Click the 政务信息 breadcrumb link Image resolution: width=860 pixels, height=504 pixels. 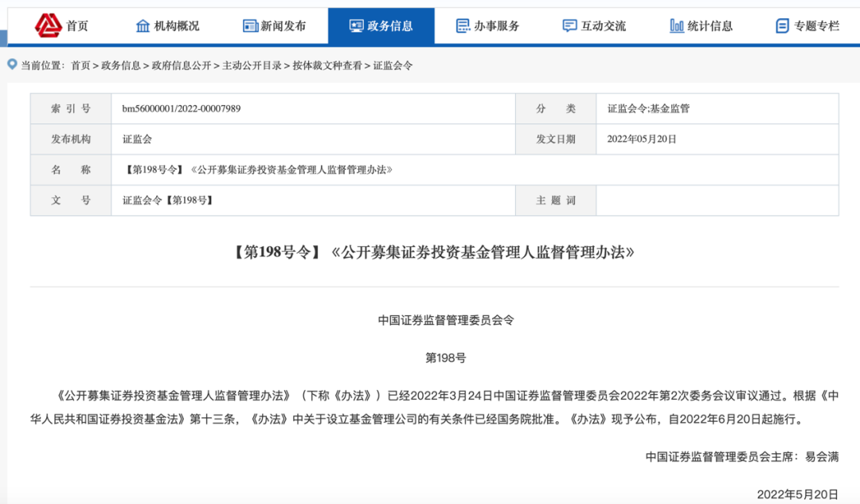[121, 66]
